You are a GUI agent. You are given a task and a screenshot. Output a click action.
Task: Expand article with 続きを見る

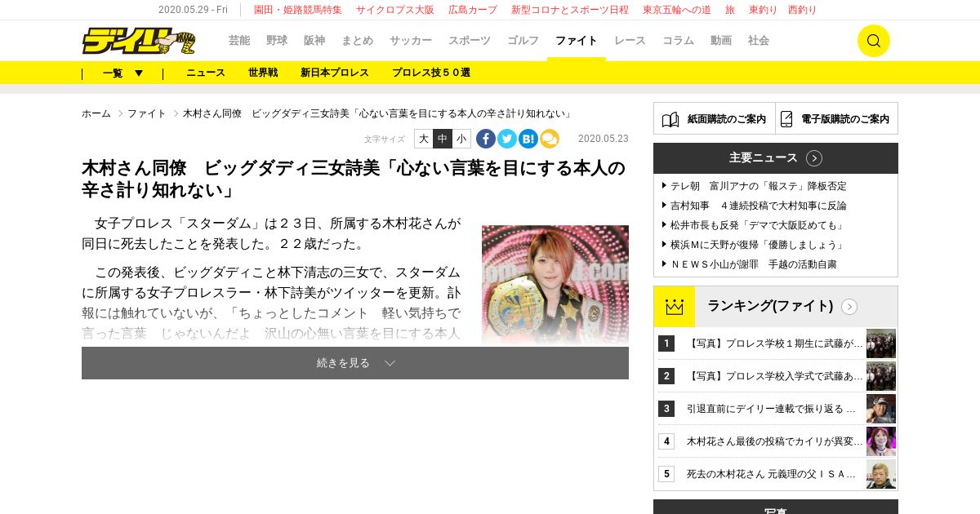[355, 363]
